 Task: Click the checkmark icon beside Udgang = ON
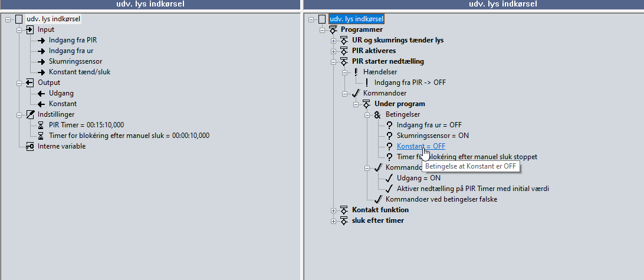[389, 178]
